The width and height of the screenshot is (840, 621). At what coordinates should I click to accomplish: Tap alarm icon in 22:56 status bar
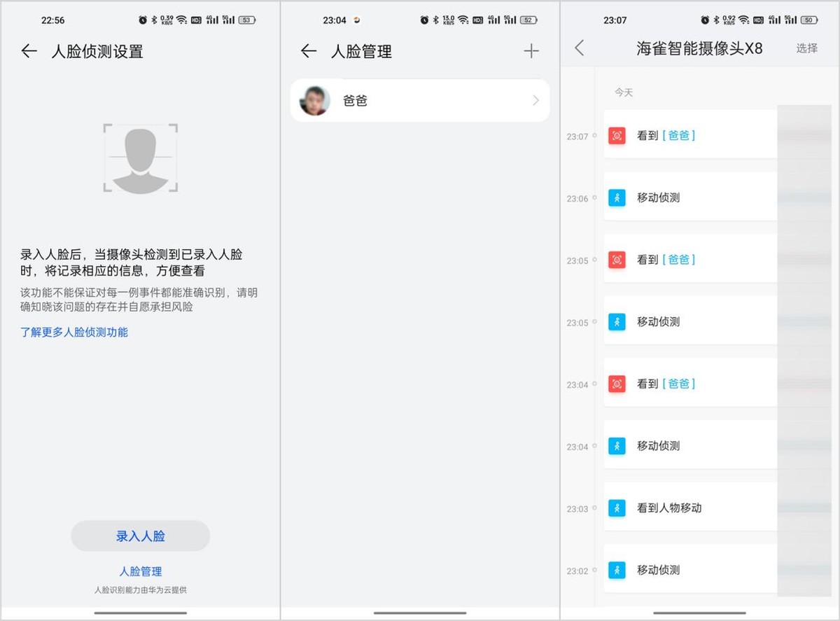click(x=143, y=20)
